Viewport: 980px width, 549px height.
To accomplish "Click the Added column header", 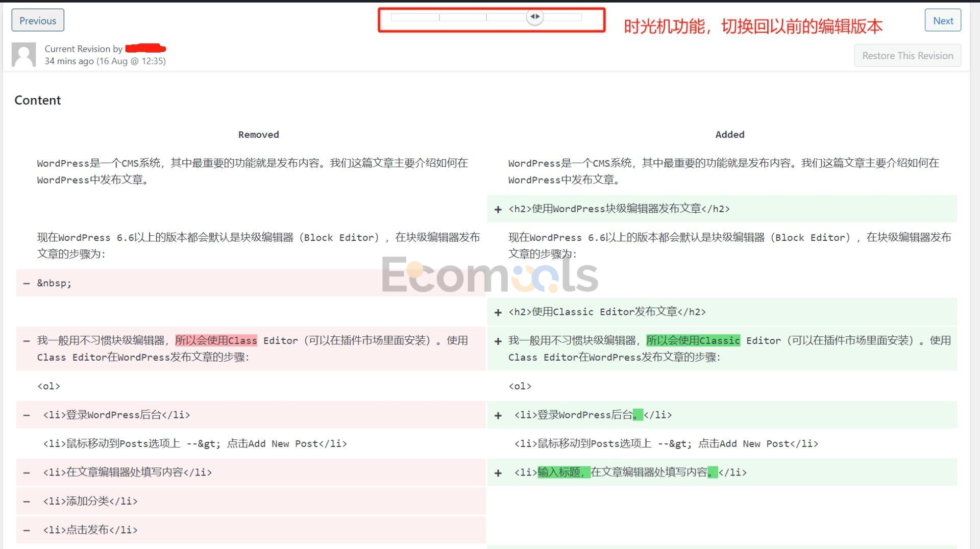I will [x=729, y=135].
